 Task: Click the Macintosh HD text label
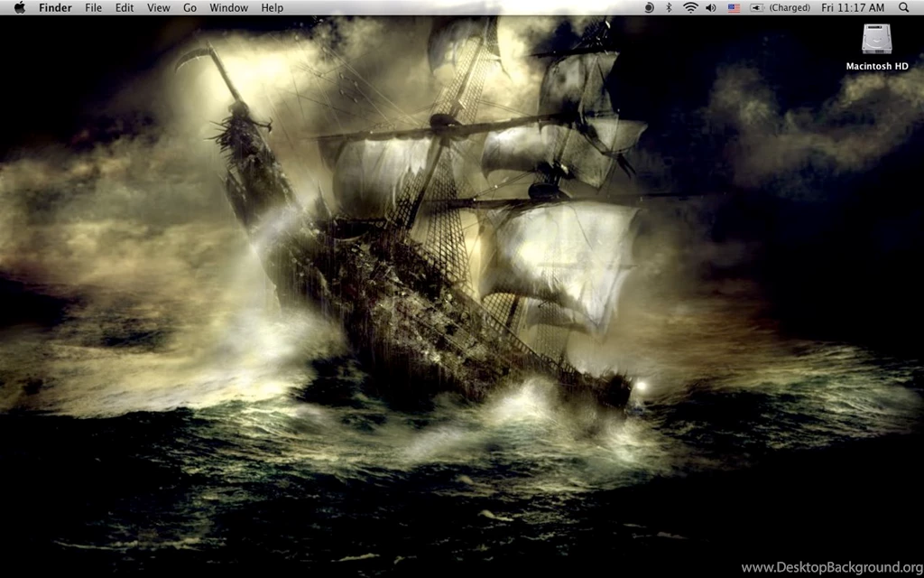[876, 66]
